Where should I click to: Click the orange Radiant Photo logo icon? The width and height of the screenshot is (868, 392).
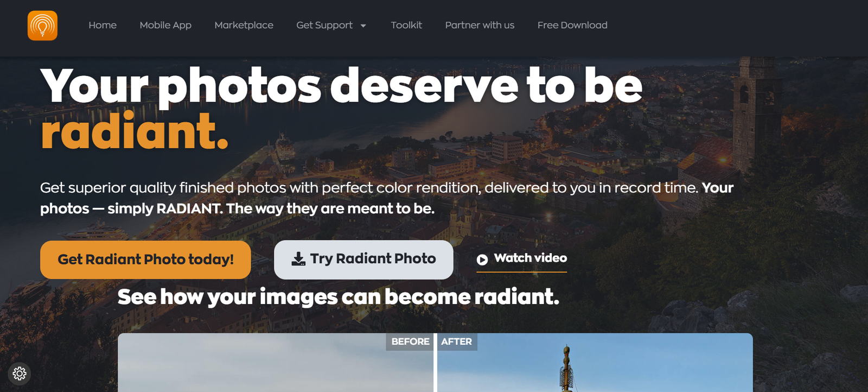[x=42, y=26]
